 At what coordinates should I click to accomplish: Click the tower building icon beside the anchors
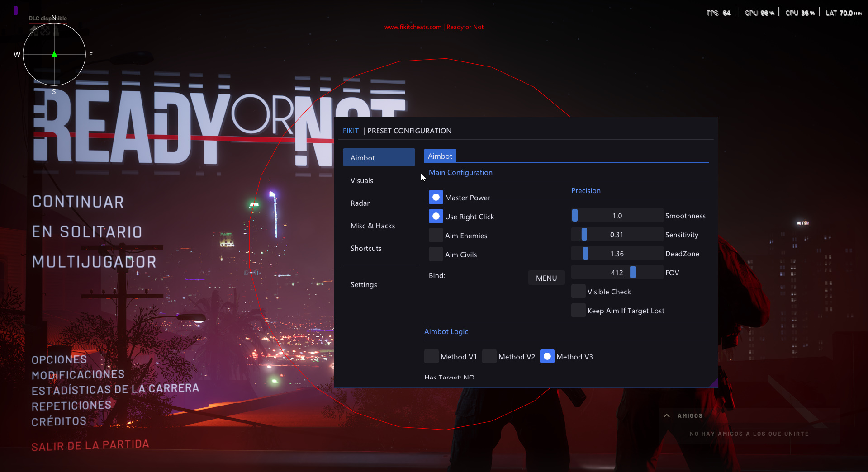click(56, 30)
